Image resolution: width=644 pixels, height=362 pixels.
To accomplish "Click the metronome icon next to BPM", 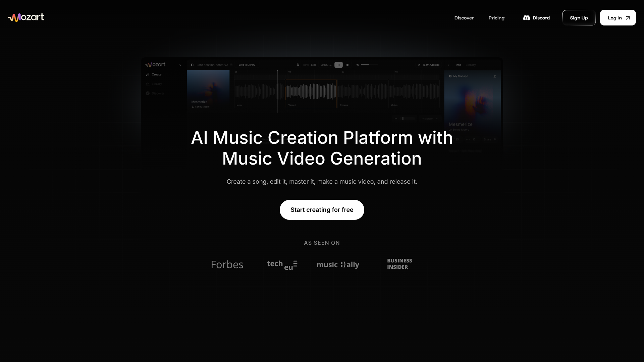I will [298, 65].
